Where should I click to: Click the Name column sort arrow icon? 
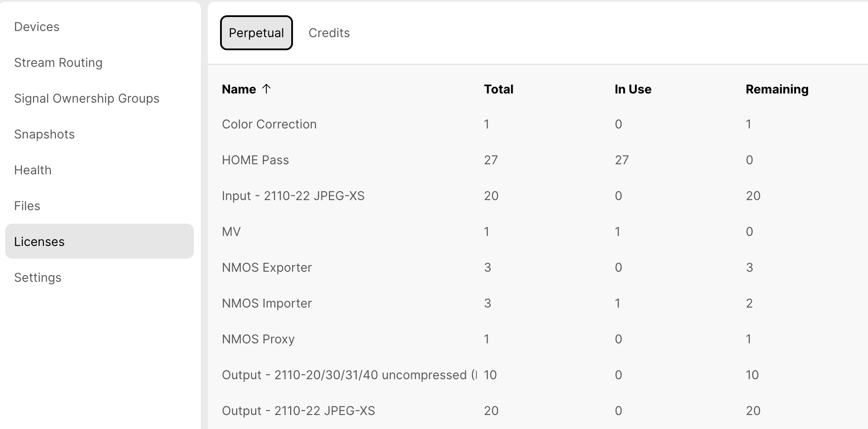[x=266, y=89]
